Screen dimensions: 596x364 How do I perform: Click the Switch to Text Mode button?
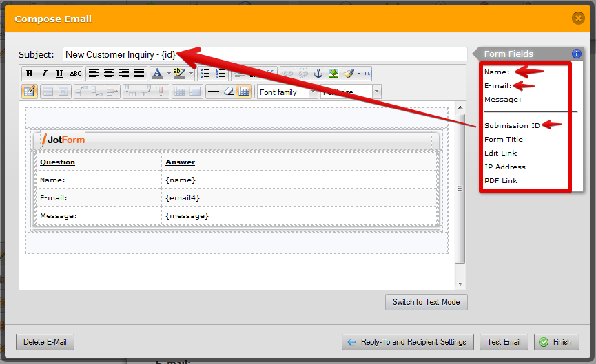[x=427, y=302]
